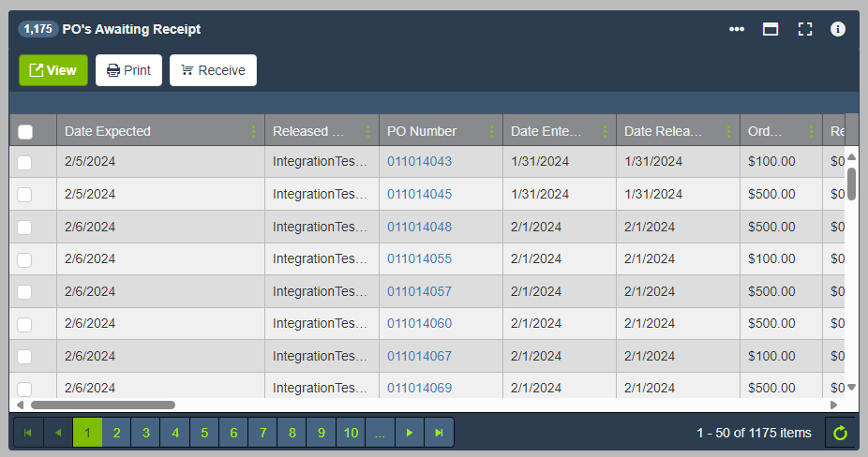868x457 pixels.
Task: Click the green View button
Action: pyautogui.click(x=53, y=70)
